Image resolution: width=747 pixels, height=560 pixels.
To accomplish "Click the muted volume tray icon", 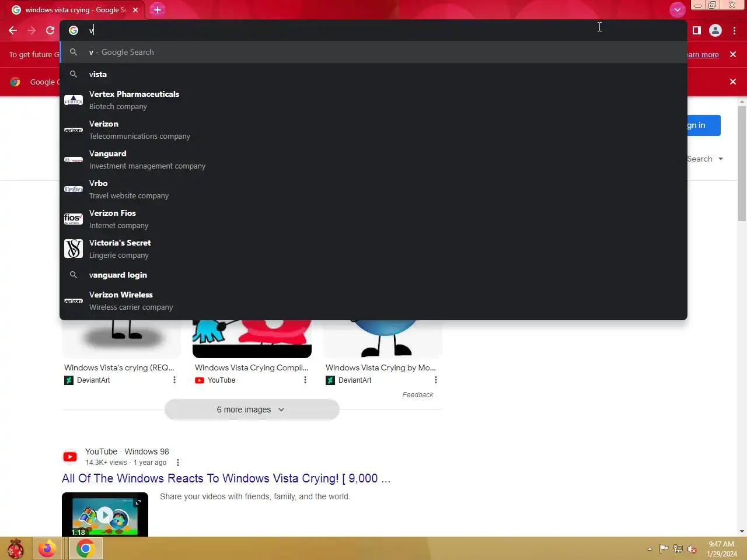I will (x=692, y=549).
